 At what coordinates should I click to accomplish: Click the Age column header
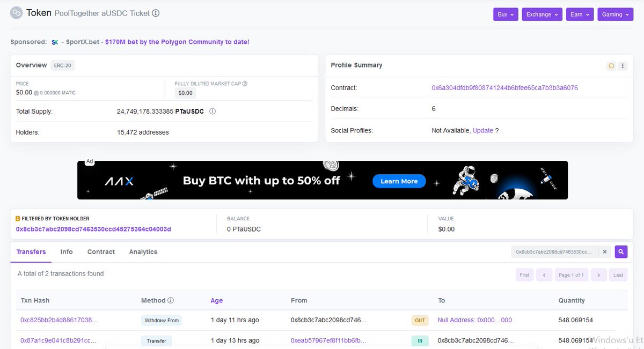tap(217, 301)
